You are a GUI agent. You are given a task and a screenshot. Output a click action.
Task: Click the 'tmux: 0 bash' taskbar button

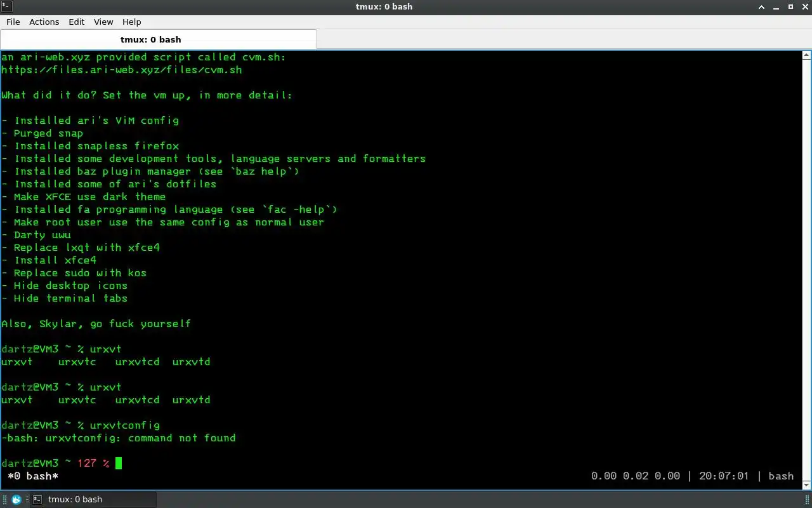[93, 499]
